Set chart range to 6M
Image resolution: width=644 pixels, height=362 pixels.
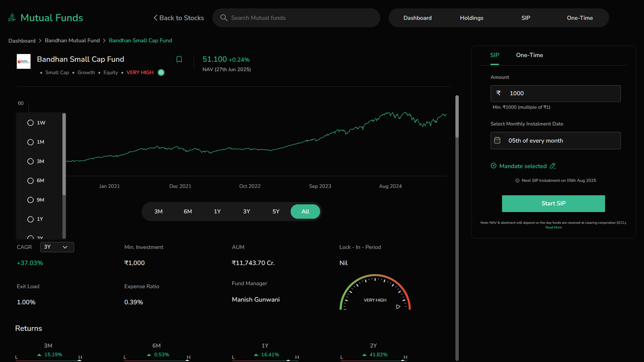click(x=188, y=211)
